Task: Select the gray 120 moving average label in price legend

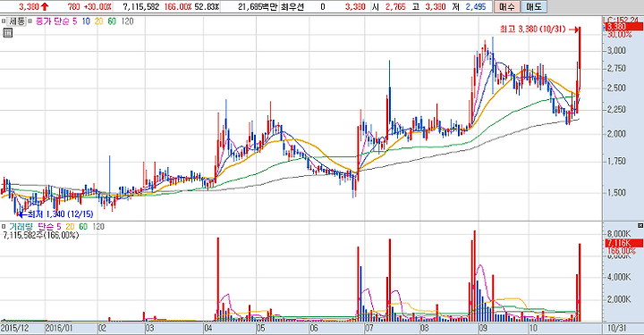Action: (x=127, y=21)
